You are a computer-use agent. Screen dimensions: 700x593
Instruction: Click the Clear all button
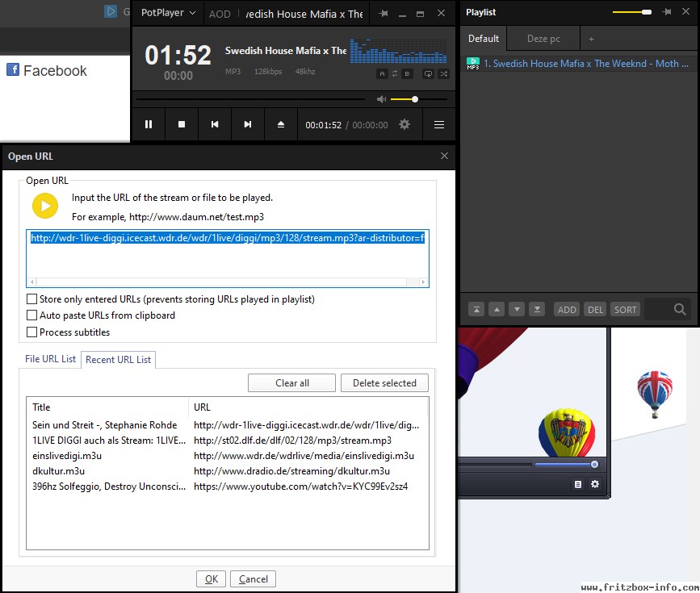pyautogui.click(x=292, y=383)
